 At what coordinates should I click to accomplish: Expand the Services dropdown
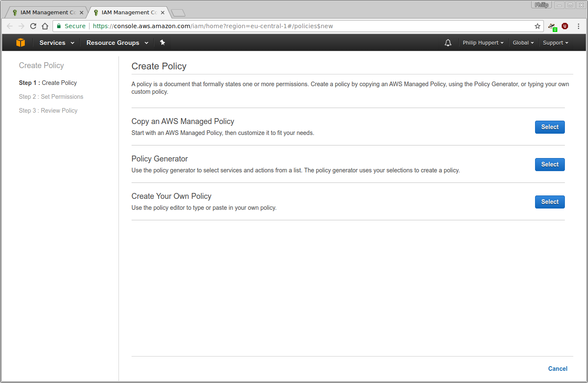point(57,43)
